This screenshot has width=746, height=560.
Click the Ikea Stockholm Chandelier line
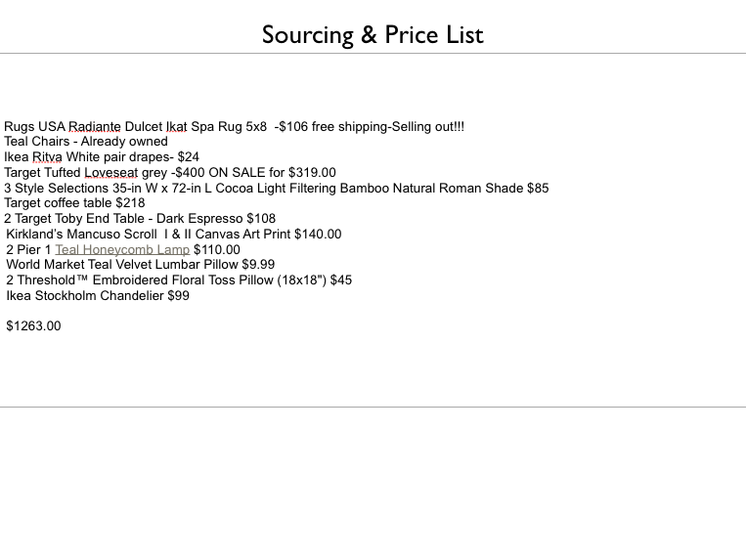[x=98, y=296]
